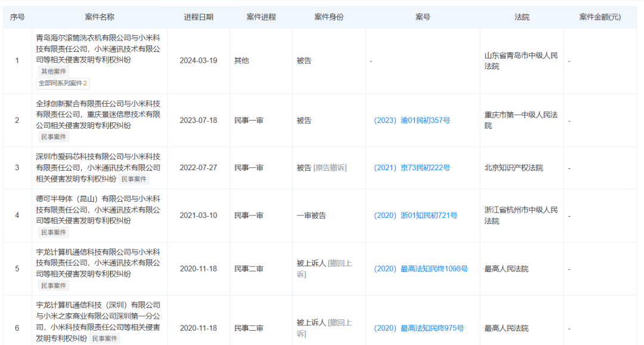This screenshot has width=644, height=345.
Task: Select the 2020-11-18 date in row 5
Action: (x=199, y=269)
